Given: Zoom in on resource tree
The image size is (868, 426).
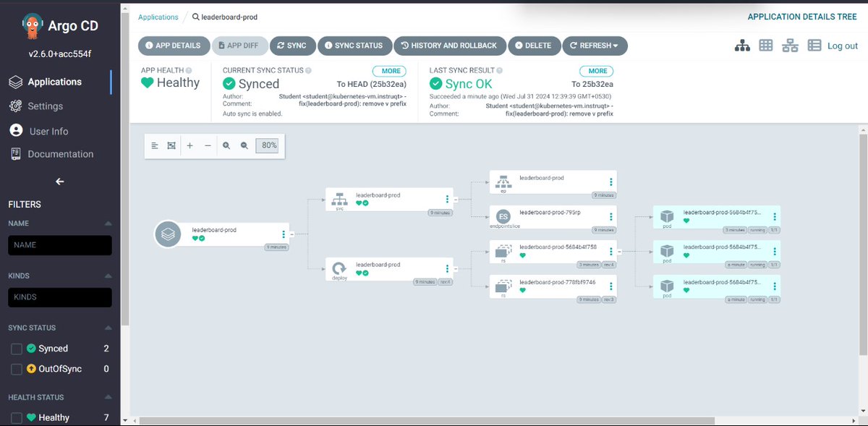Looking at the screenshot, I should (226, 145).
